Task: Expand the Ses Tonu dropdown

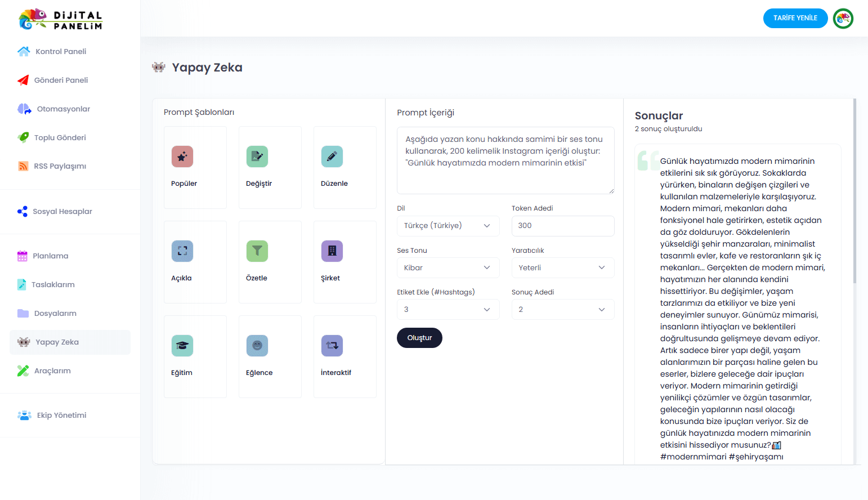Action: pyautogui.click(x=448, y=268)
